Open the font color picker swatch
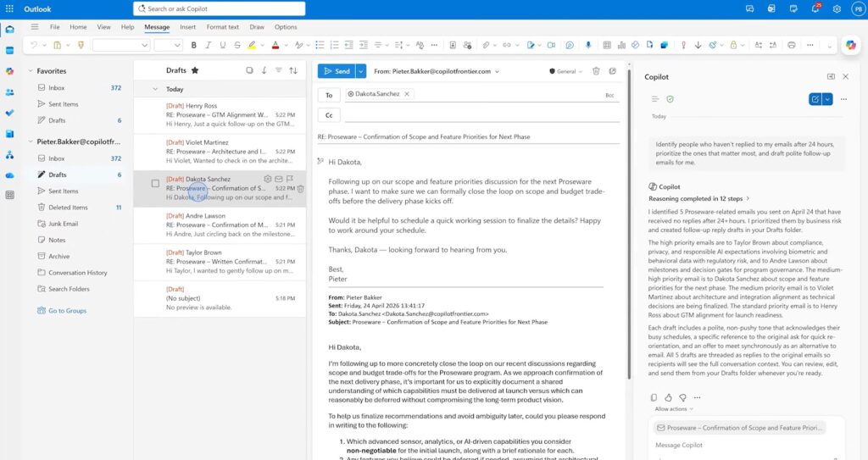Image resolution: width=868 pixels, height=460 pixels. (x=275, y=45)
